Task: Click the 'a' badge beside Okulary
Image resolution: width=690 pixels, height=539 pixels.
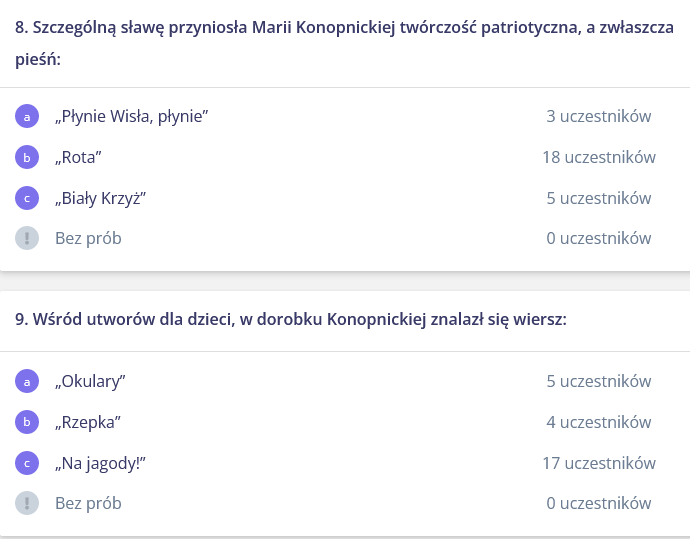Action: click(27, 381)
